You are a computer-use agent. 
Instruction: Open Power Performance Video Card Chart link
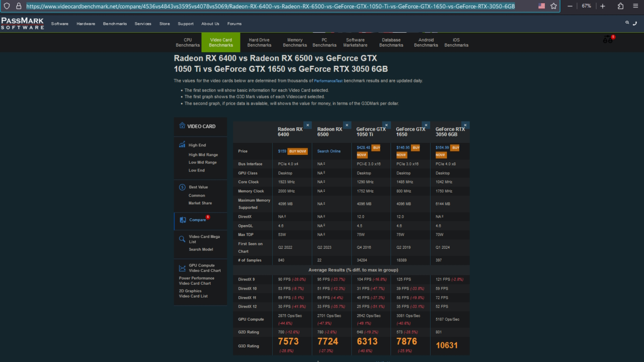pos(197,281)
